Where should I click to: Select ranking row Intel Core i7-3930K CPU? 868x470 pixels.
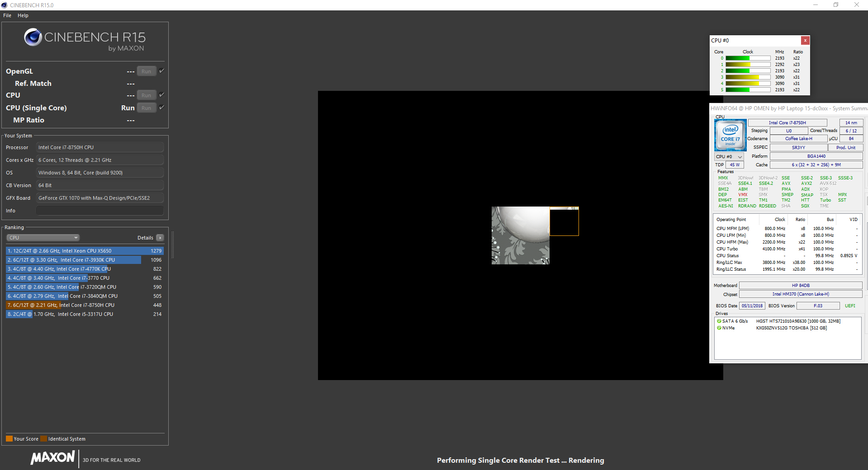[85, 260]
